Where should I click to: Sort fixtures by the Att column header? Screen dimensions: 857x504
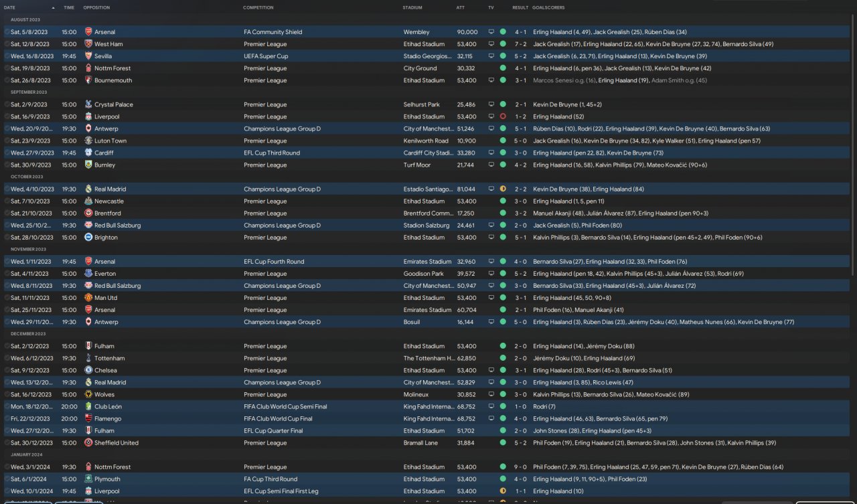pyautogui.click(x=461, y=7)
